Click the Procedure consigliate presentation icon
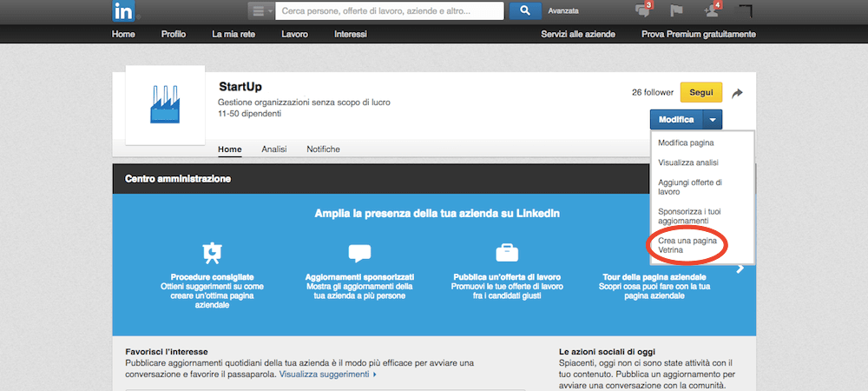This screenshot has height=391, width=868. (212, 254)
